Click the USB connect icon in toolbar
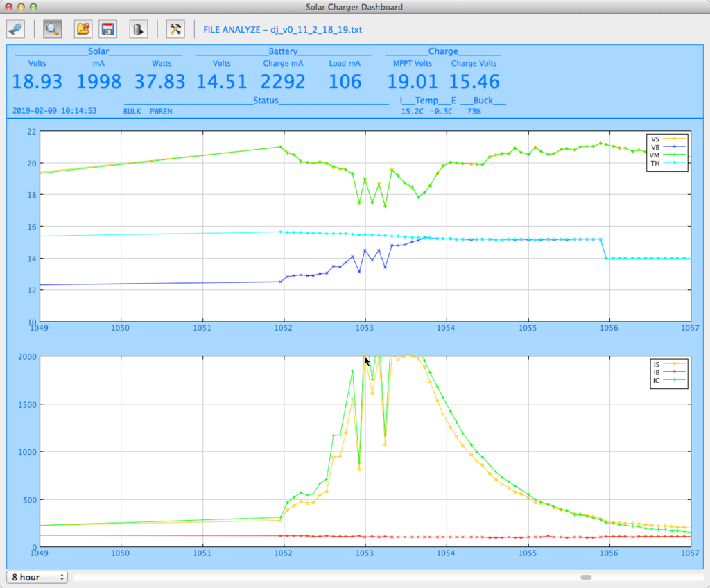The image size is (710, 588). point(16,29)
